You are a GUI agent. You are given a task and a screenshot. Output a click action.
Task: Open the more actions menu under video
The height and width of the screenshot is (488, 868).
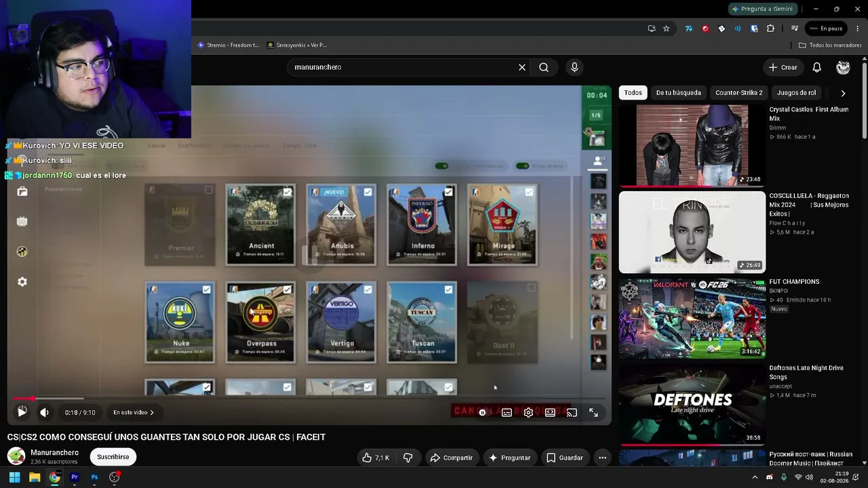pyautogui.click(x=602, y=457)
